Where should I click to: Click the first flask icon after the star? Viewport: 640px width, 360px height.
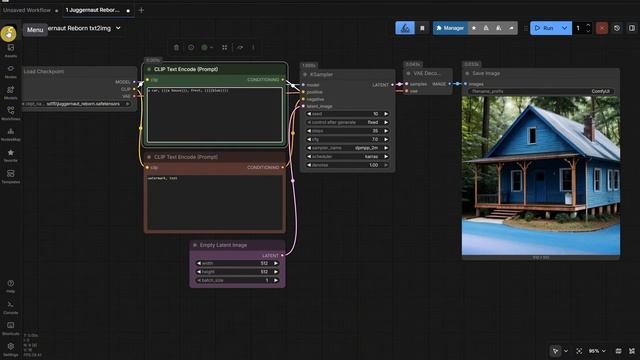tap(486, 28)
